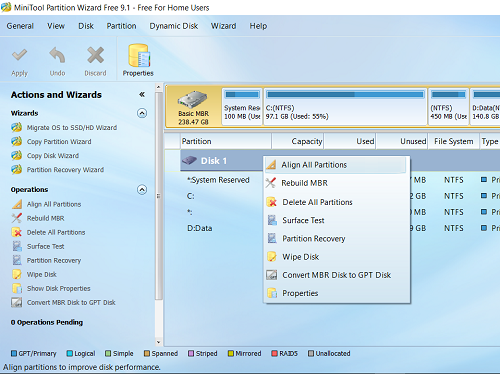Open the Help menu
This screenshot has width=500, height=374.
pos(258,26)
